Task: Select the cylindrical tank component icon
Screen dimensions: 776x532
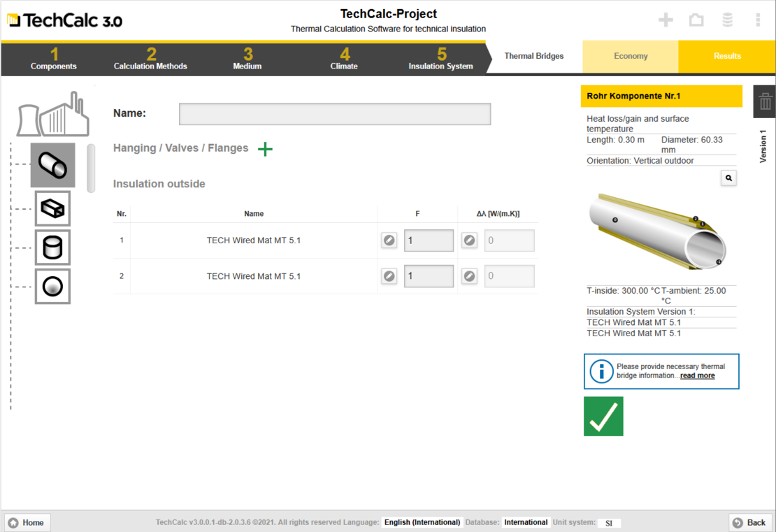Action: click(x=53, y=247)
